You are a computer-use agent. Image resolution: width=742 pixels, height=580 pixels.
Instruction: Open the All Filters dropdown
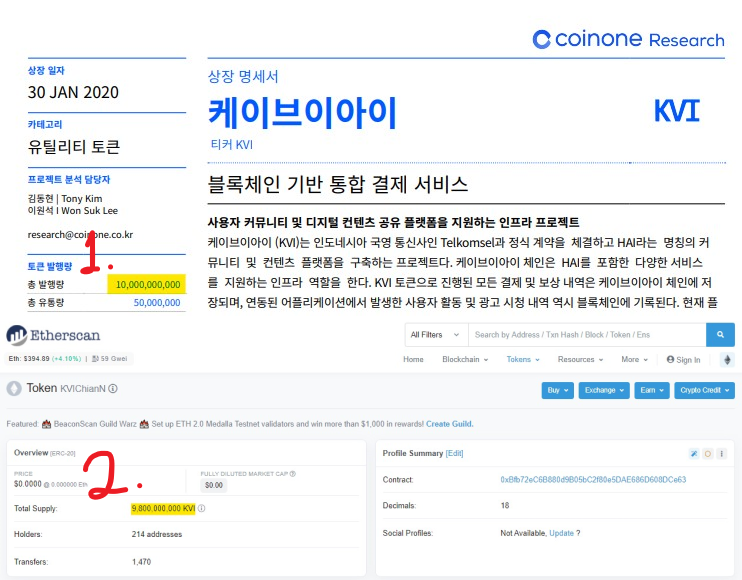(x=435, y=334)
